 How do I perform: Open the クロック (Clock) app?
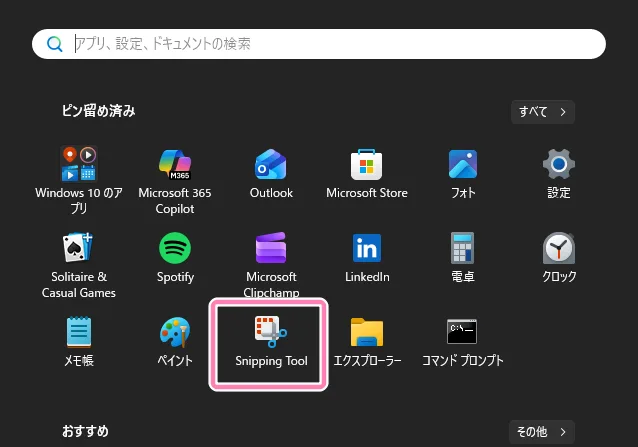click(559, 248)
